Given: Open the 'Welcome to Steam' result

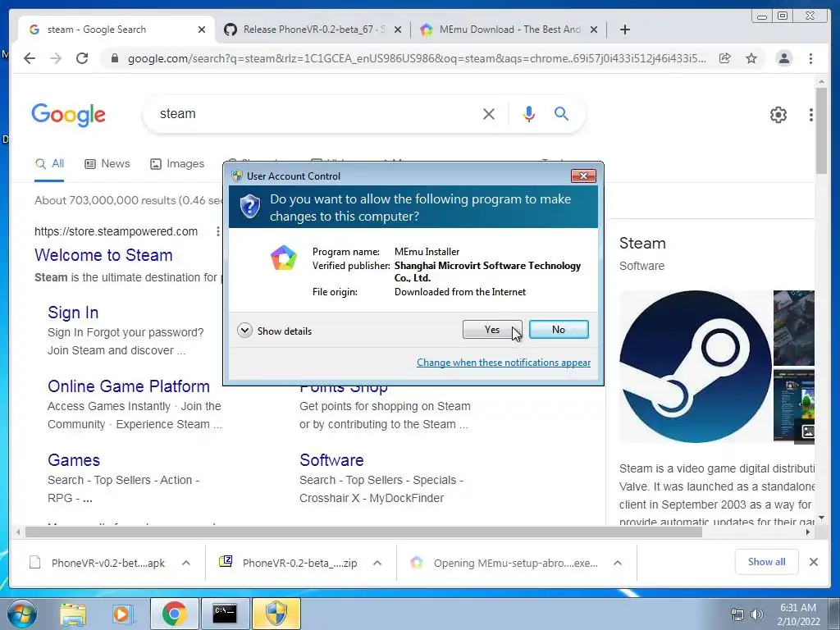Looking at the screenshot, I should [103, 255].
